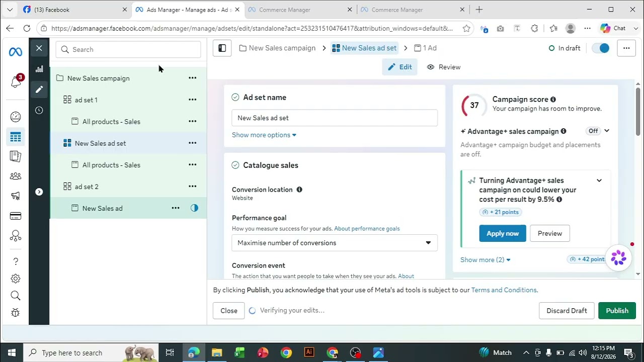Open Help question mark icon
This screenshot has width=644, height=362.
tap(16, 261)
